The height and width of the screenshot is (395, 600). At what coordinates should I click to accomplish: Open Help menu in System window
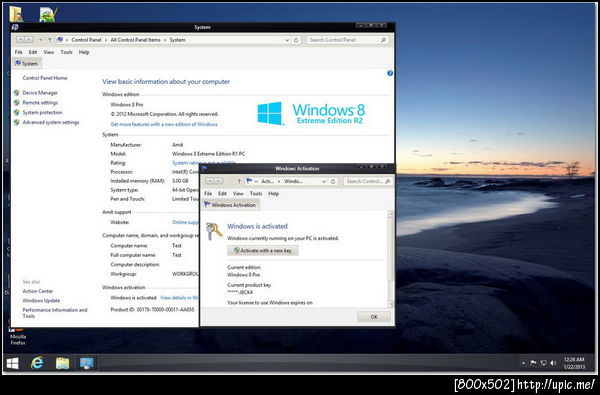coord(84,52)
